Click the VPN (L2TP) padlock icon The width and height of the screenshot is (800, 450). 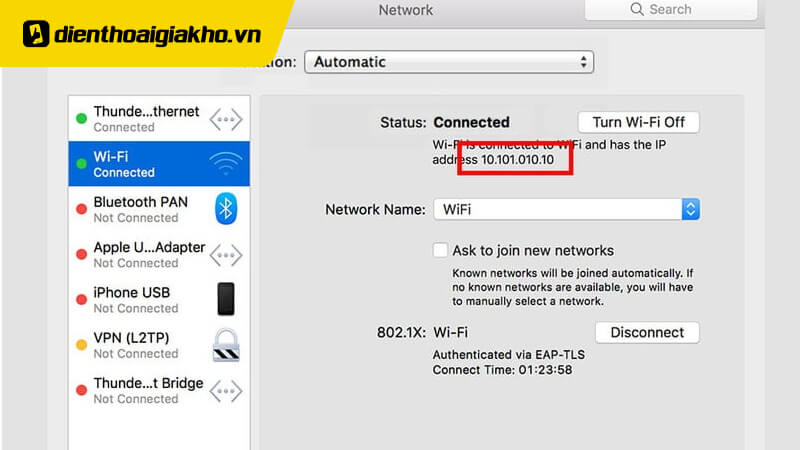pos(226,345)
